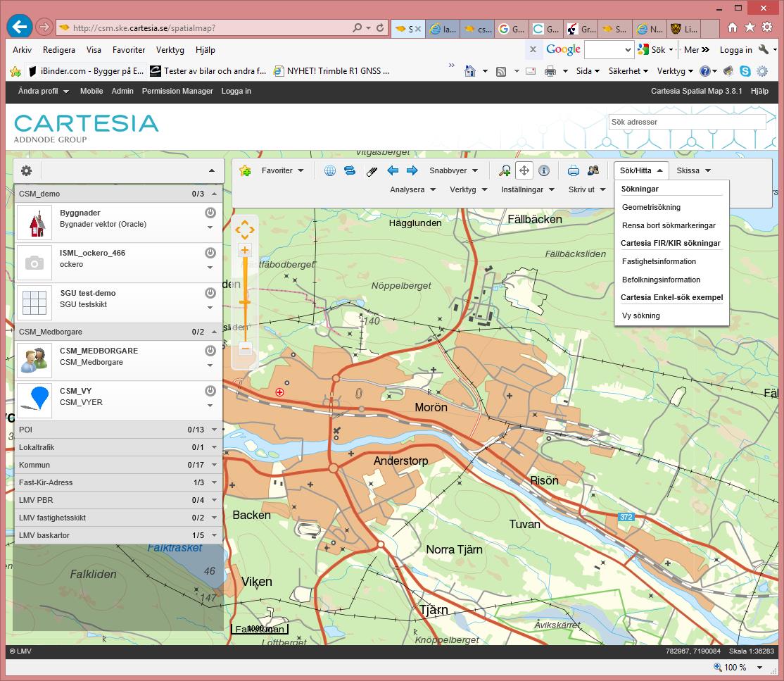Select the info identify tool
The height and width of the screenshot is (681, 784).
point(544,170)
